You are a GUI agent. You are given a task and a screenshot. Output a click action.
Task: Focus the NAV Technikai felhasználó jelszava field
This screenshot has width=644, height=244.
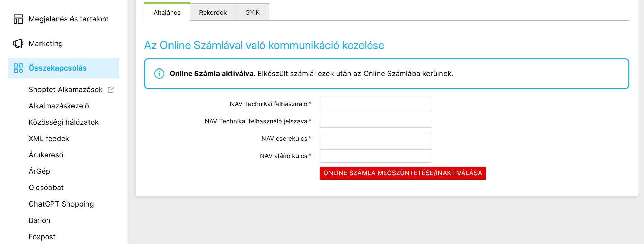tap(376, 121)
